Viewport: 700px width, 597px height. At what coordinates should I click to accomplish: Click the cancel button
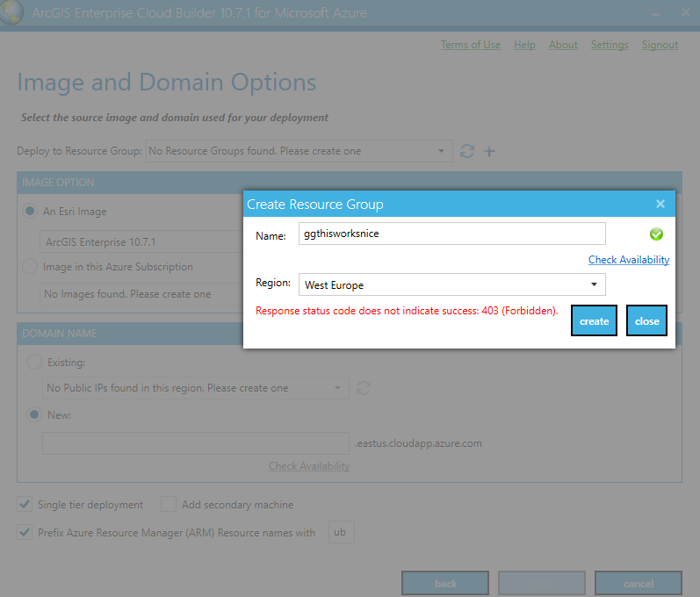[639, 583]
